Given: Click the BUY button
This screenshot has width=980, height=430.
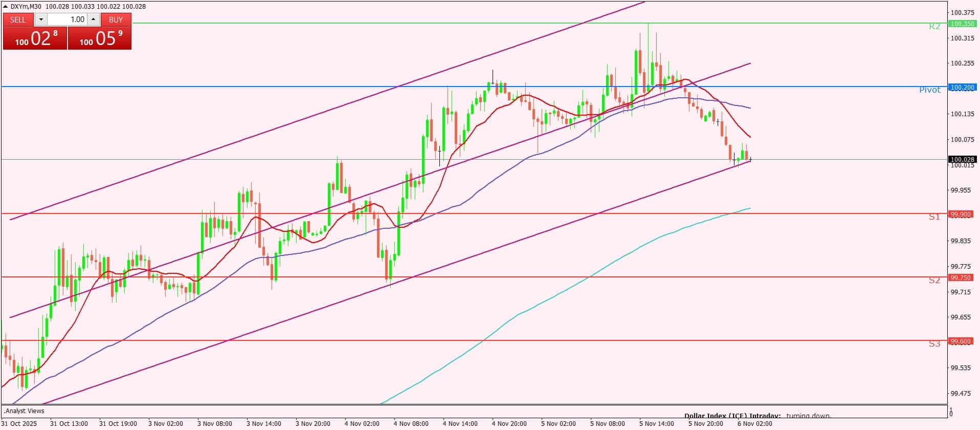Looking at the screenshot, I should [116, 19].
